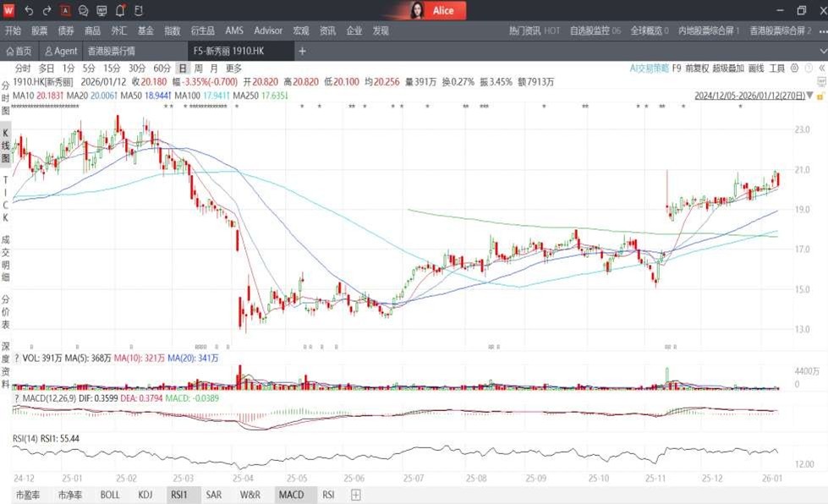Open the K线图 side panel tab
This screenshot has height=504, width=828.
tap(5, 145)
